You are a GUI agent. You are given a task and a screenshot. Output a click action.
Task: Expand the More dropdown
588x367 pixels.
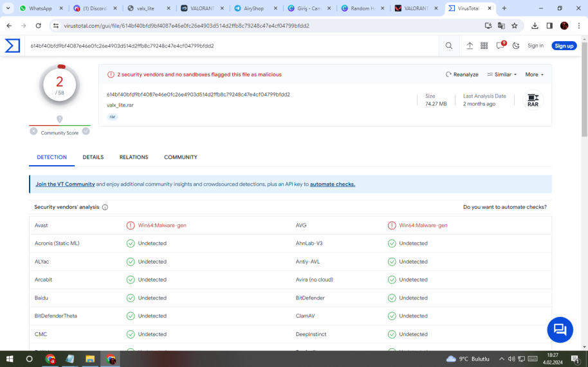[534, 75]
